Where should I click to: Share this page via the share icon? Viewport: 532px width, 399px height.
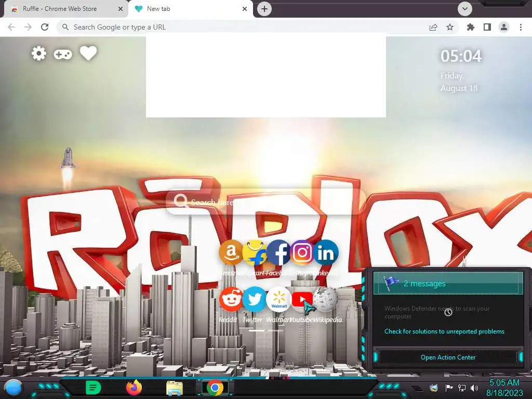pyautogui.click(x=433, y=27)
